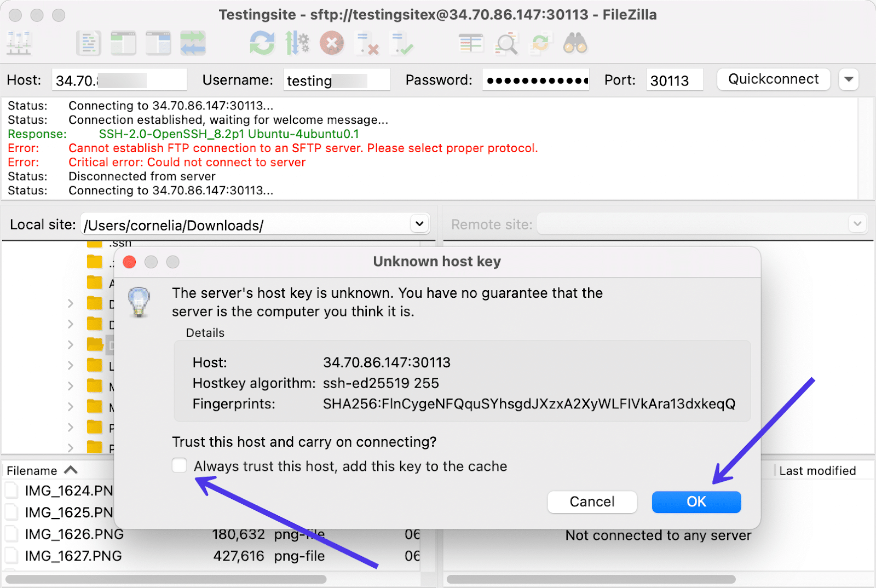Cancel the current operation
This screenshot has height=588, width=876.
[x=332, y=43]
